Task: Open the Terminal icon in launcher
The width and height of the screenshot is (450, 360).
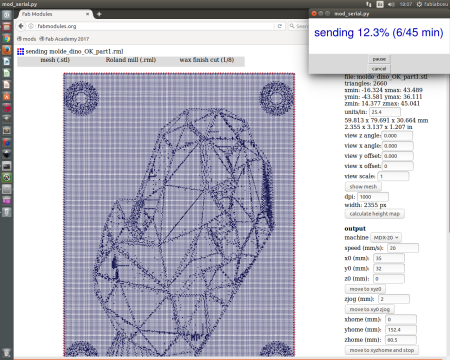Action: pyautogui.click(x=6, y=166)
